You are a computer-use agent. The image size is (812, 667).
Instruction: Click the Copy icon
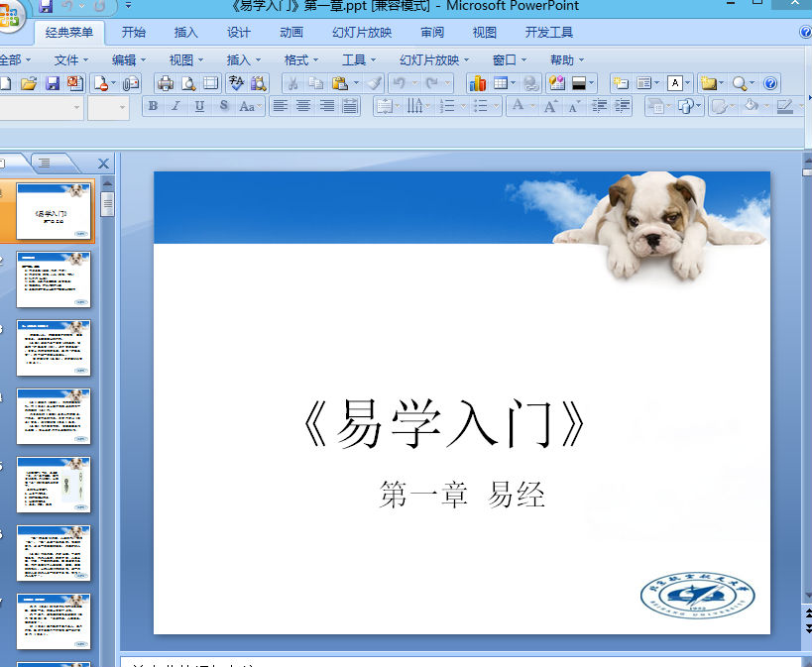316,83
